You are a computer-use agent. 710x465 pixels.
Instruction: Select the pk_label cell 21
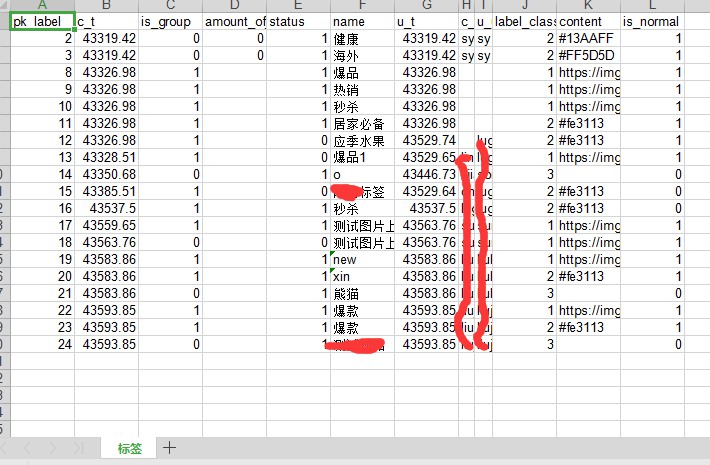tap(43, 294)
